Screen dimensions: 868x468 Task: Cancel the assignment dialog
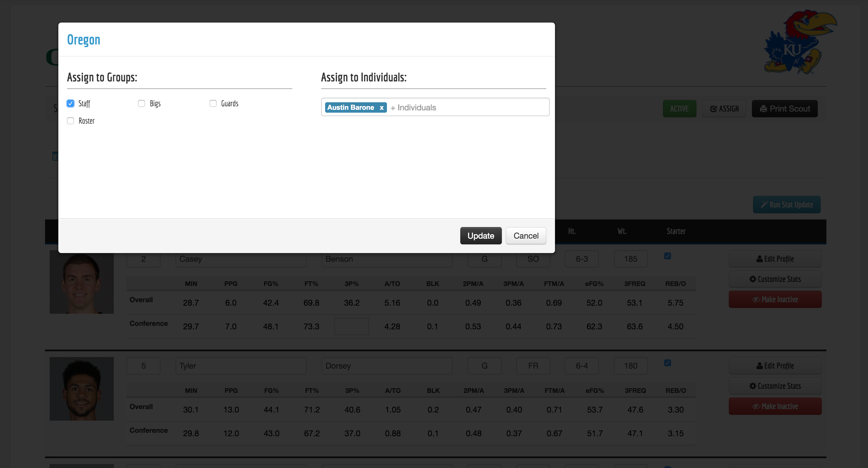point(526,236)
